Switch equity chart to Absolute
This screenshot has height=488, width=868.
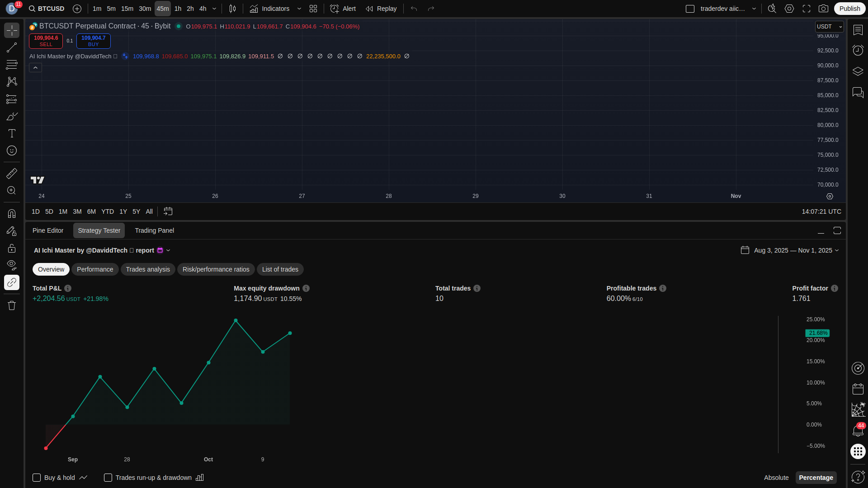(x=776, y=478)
